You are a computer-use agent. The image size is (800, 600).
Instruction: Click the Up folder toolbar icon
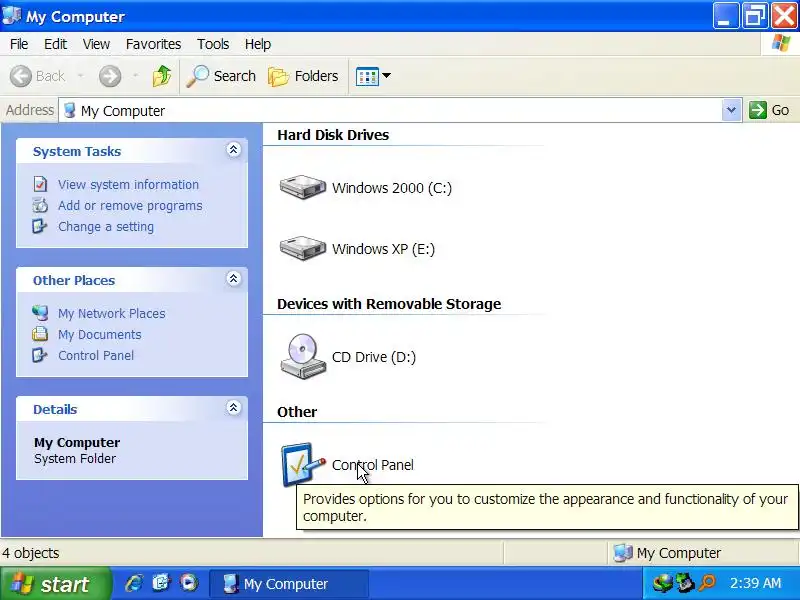coord(162,76)
